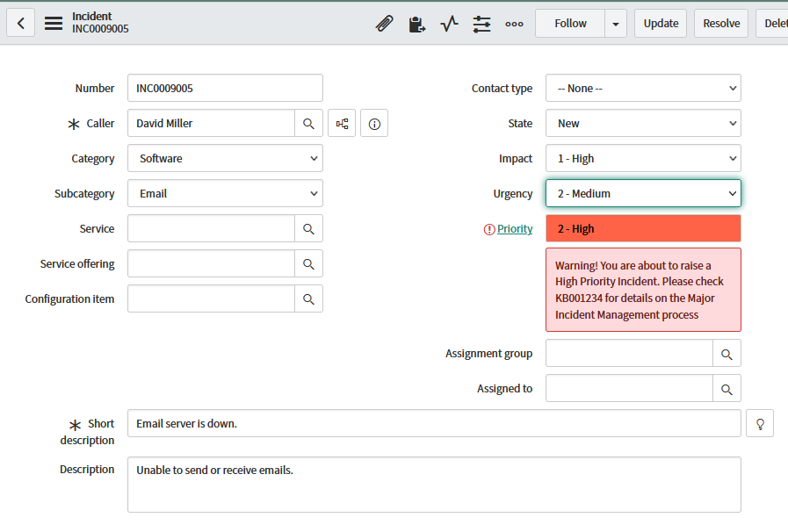
Task: Click the Configuration item input field
Action: (211, 298)
